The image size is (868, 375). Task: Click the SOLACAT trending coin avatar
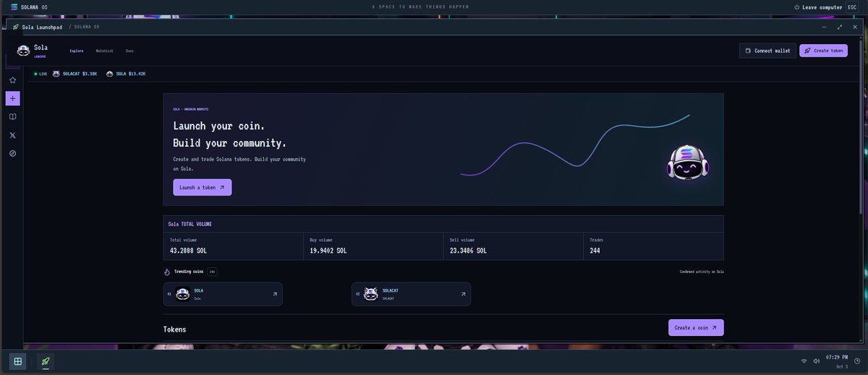[x=370, y=294]
